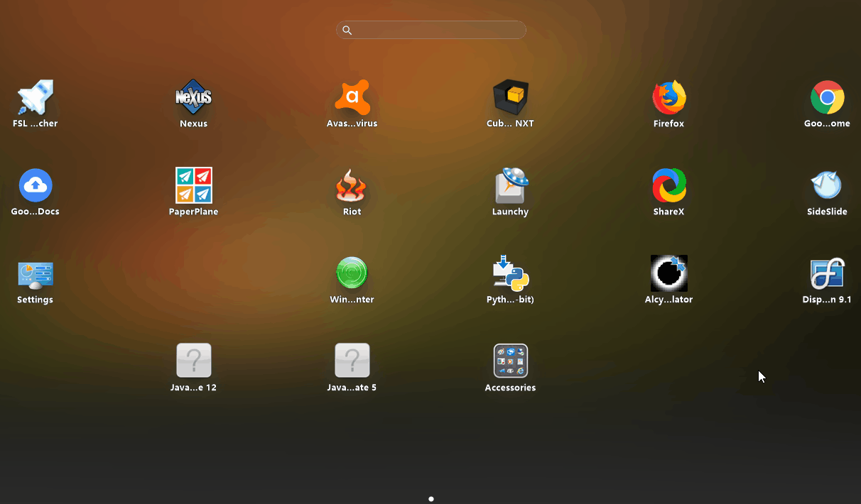Launch the Nexus app icon
This screenshot has height=504, width=861.
tap(194, 97)
